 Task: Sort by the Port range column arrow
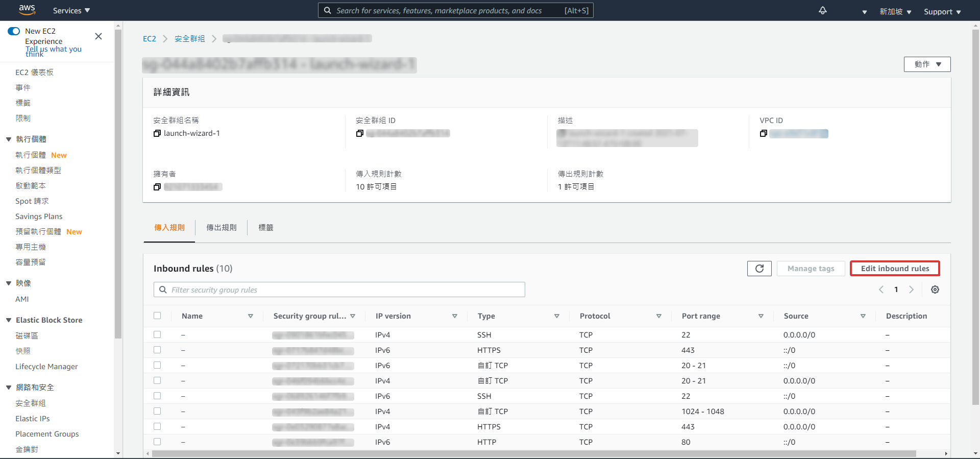tap(761, 316)
